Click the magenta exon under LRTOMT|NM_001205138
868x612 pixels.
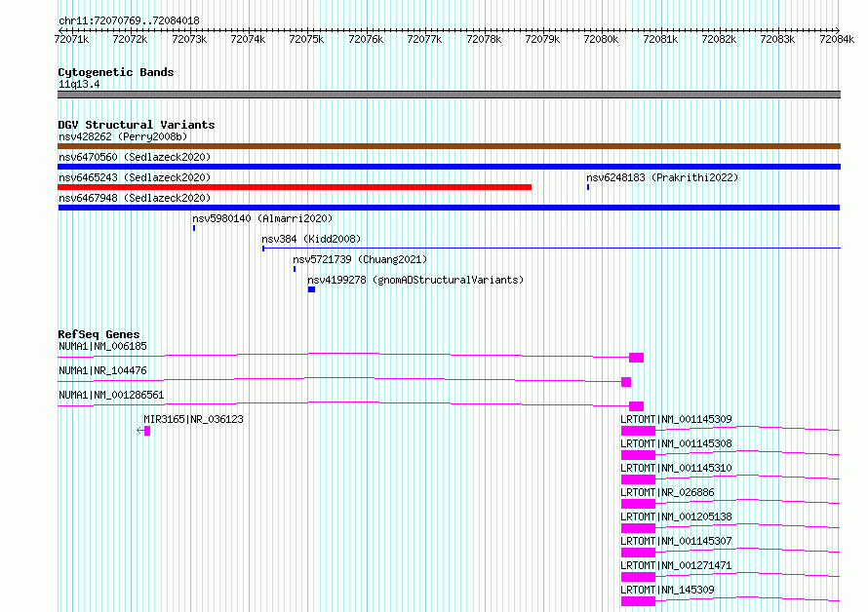[x=638, y=528]
